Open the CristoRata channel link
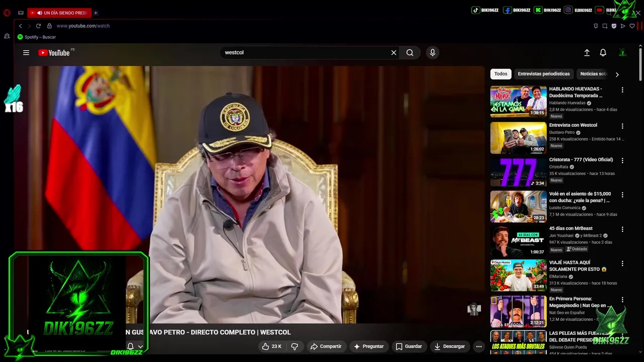 tap(558, 167)
